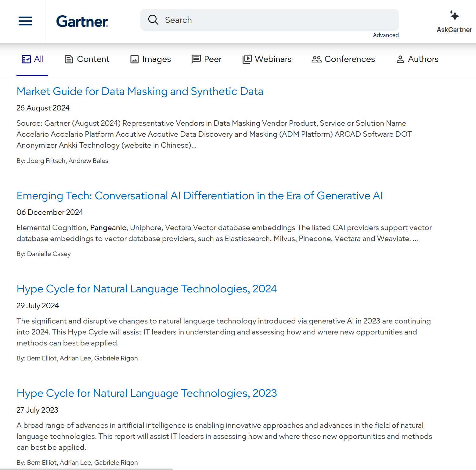Open "Hype Cycle for Natural Language Technologies, 2024"
Viewport: 476px width, 470px height.
147,289
